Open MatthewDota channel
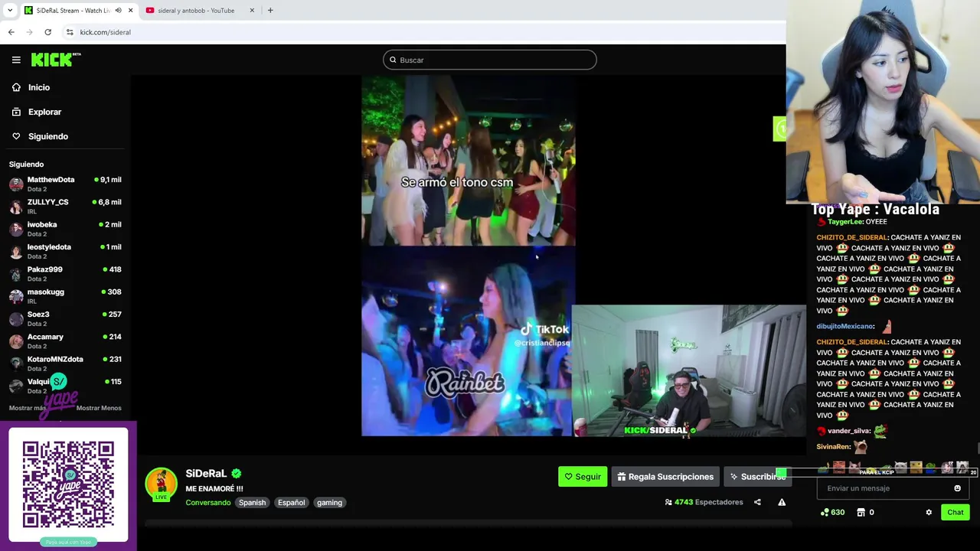Screen dimensions: 980x551 (65, 184)
